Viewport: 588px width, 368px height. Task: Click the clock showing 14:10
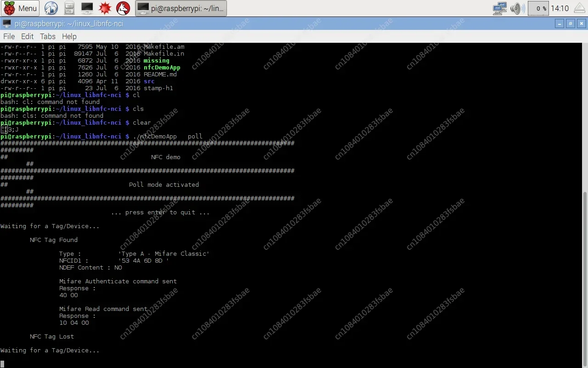click(x=560, y=8)
